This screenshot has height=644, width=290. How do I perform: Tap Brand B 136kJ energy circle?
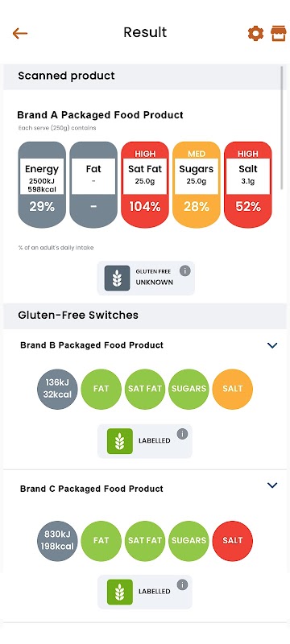(x=57, y=389)
